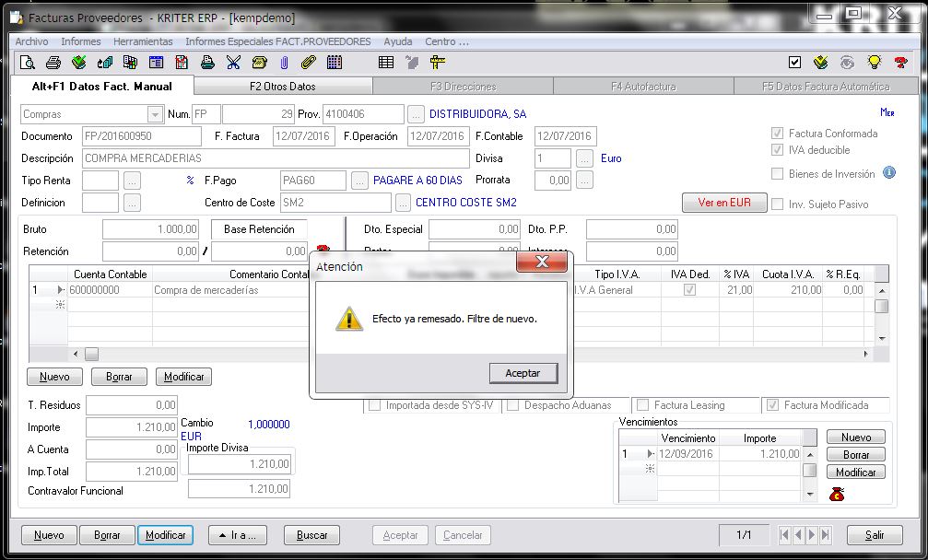This screenshot has height=560, width=928.
Task: Click the Descripción field COMPRA MERCADERIAS
Action: pyautogui.click(x=276, y=158)
